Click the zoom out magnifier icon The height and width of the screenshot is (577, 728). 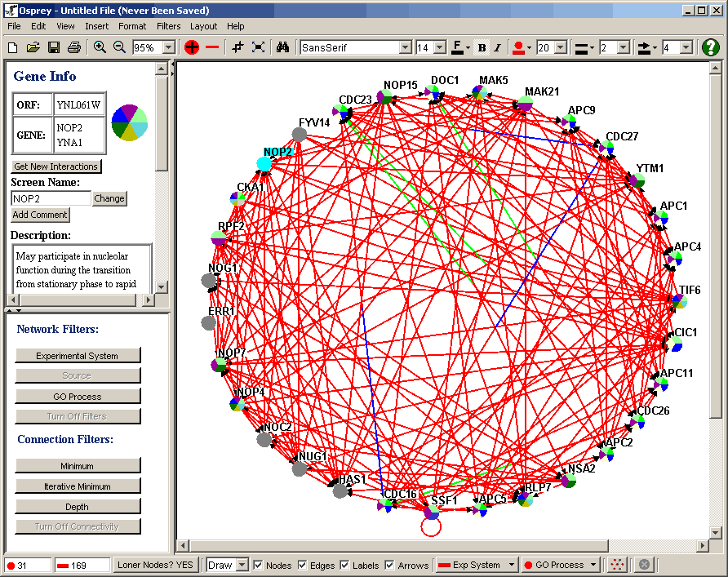coord(119,47)
